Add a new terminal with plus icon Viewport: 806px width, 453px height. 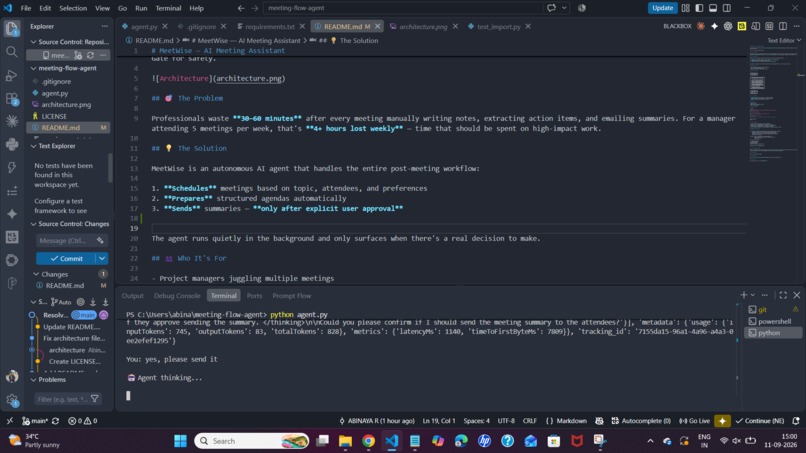743,295
